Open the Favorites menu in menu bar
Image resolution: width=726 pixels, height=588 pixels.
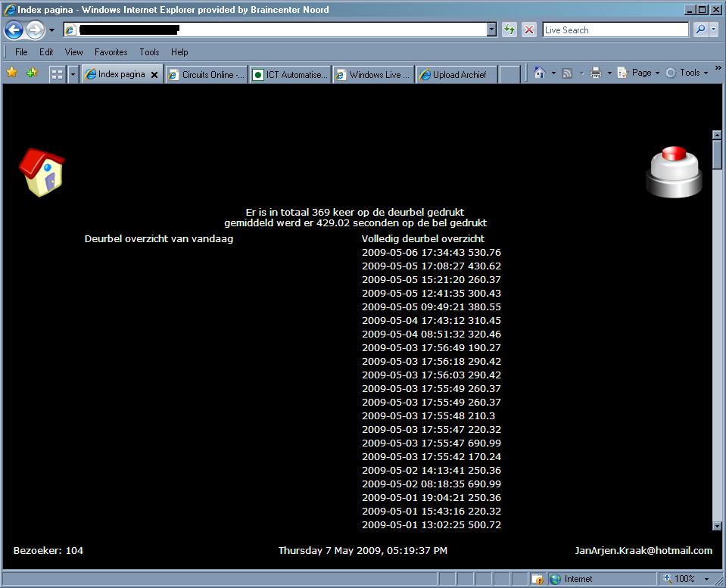pos(111,52)
